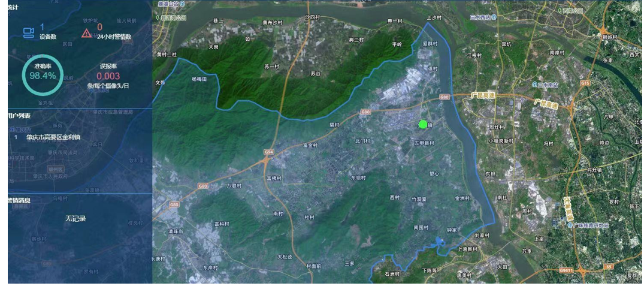Screen dimensions: 644x289
Task: Click the 鼎湖山站 station icon
Action: coord(182,3)
